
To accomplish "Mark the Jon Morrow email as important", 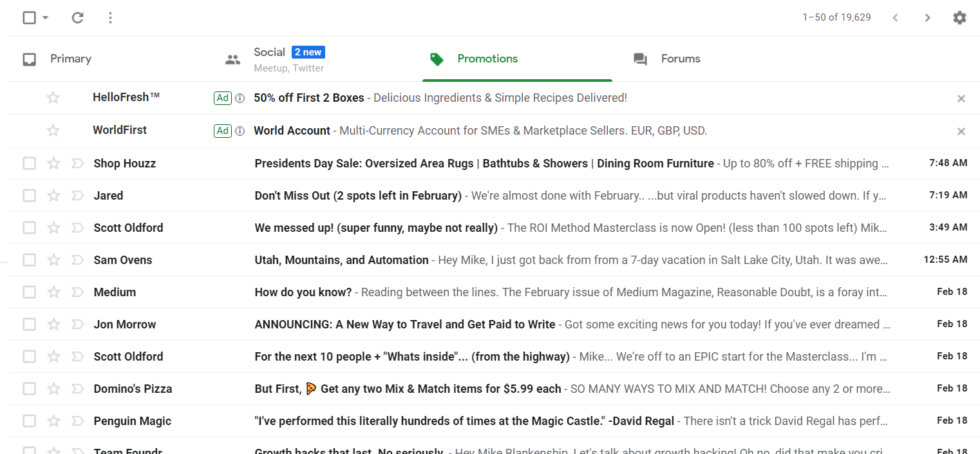I will pos(77,325).
